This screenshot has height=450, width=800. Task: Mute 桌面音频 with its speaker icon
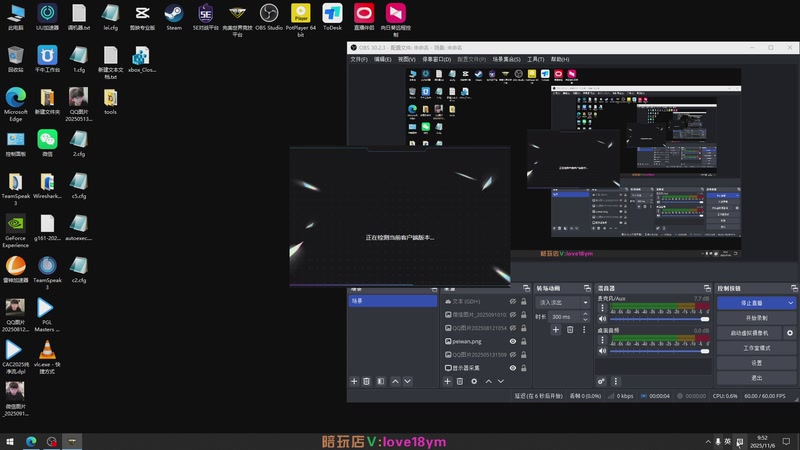(603, 351)
